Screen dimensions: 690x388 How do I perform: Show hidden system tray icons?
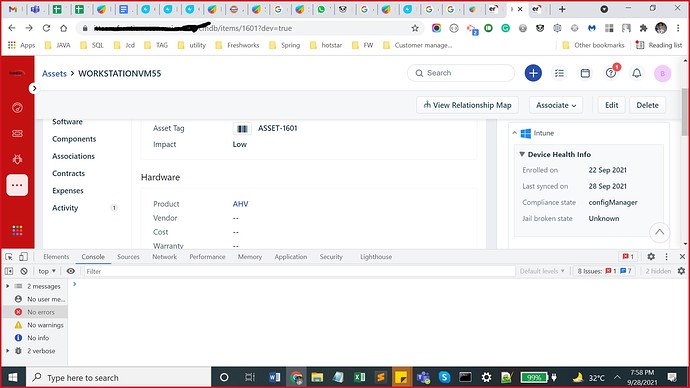click(x=617, y=377)
